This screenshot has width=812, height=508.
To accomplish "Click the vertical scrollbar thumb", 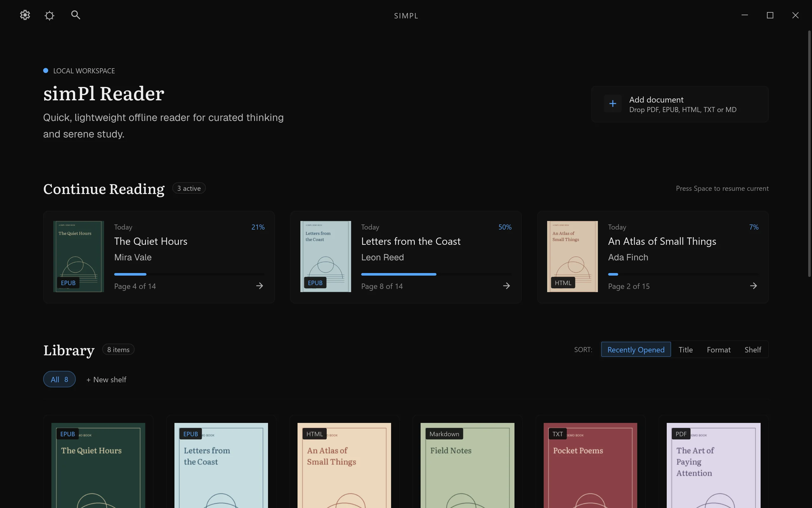I will click(x=809, y=154).
